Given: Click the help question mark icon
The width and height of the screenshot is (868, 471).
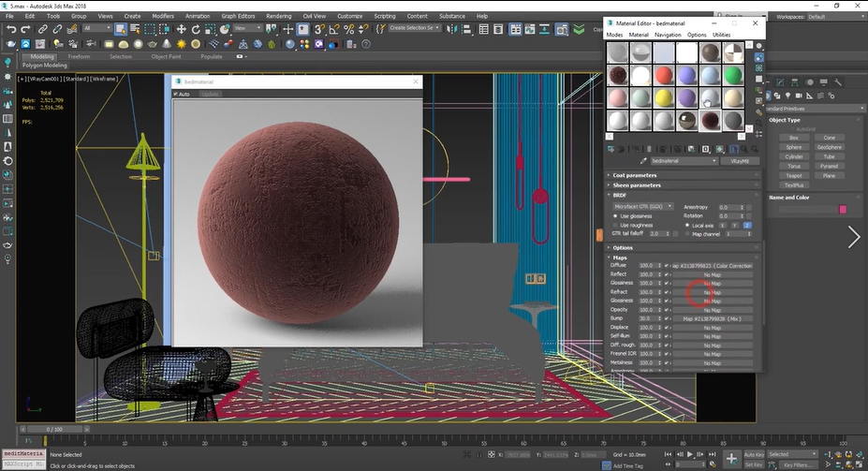Looking at the screenshot, I should 366,44.
